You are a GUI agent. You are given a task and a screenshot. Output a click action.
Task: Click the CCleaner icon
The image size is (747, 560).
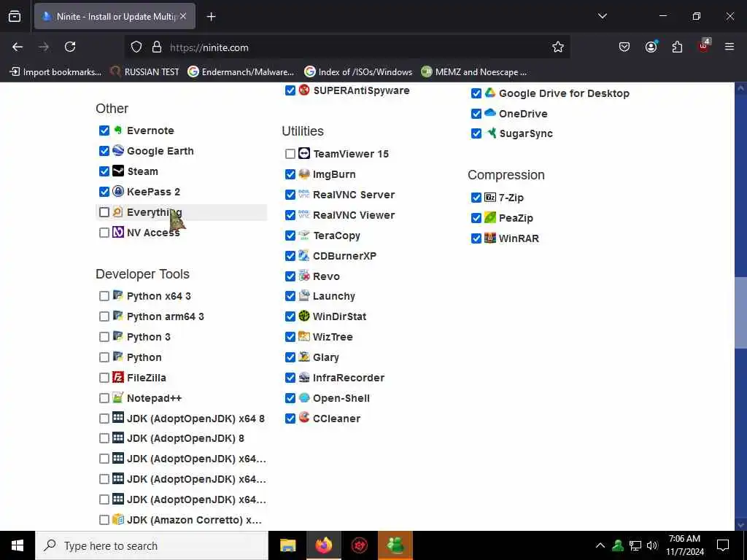coord(304,418)
